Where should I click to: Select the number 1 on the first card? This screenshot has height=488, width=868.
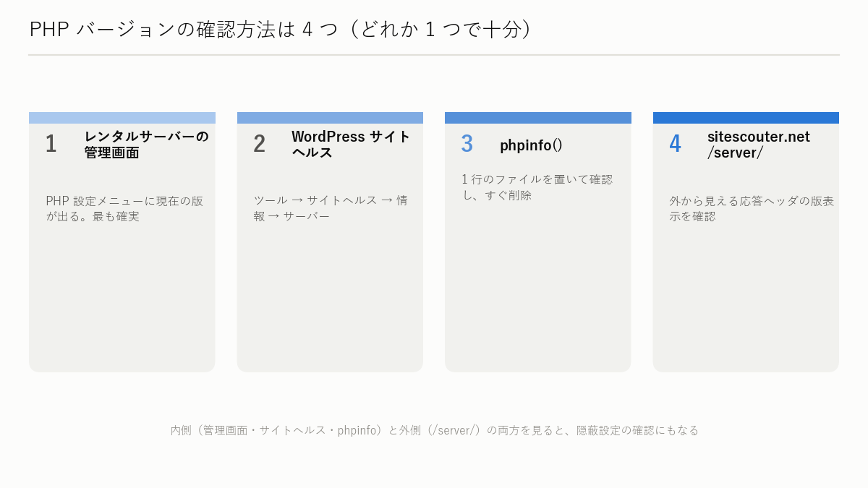51,144
